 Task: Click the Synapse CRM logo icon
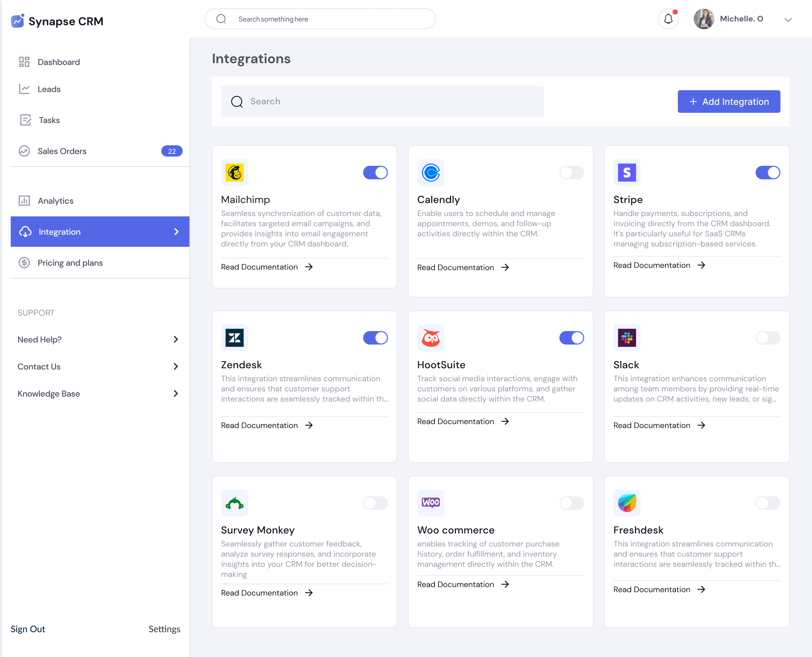point(17,21)
